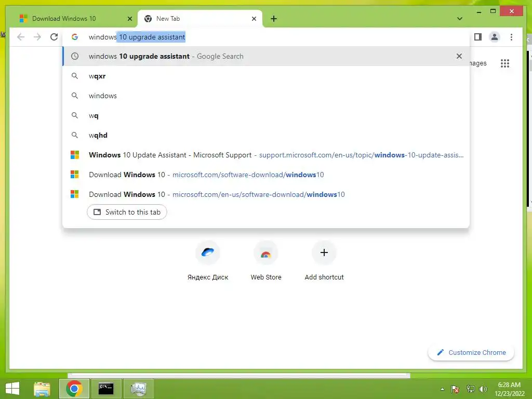Image resolution: width=532 pixels, height=399 pixels.
Task: Click the browser forward arrow
Action: (37, 37)
